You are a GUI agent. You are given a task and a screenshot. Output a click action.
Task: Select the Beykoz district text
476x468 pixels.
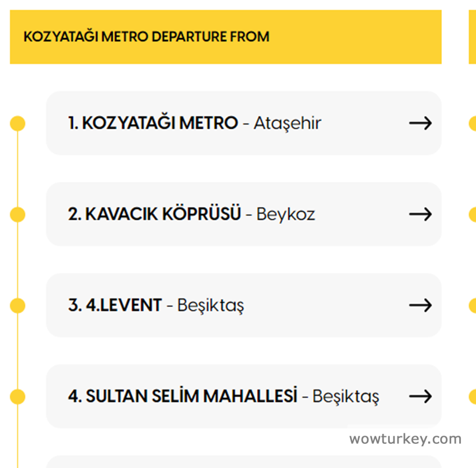tap(285, 215)
